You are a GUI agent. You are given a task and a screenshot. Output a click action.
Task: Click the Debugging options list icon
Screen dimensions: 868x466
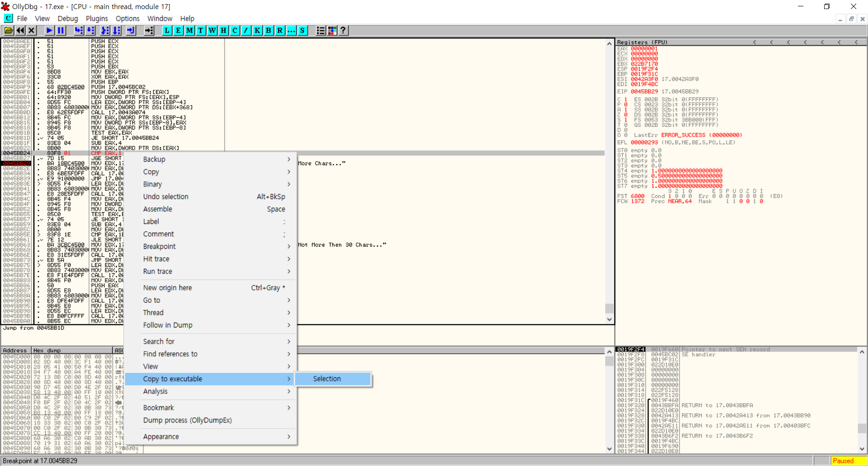[321, 30]
